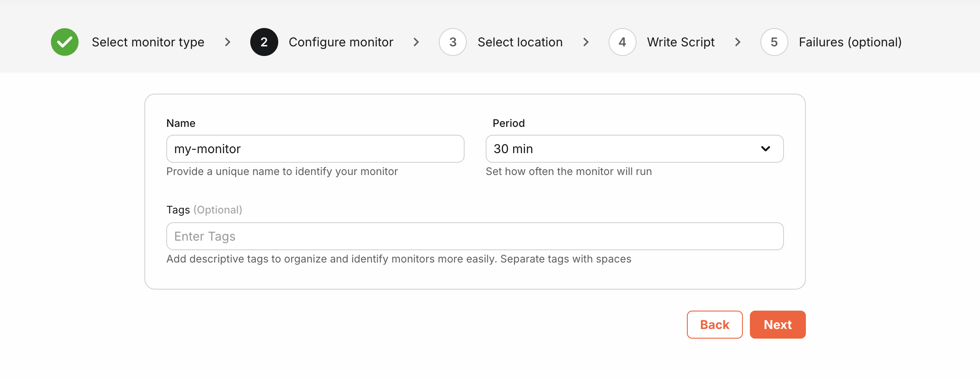This screenshot has width=980, height=378.
Task: Click the Back button
Action: click(x=715, y=325)
